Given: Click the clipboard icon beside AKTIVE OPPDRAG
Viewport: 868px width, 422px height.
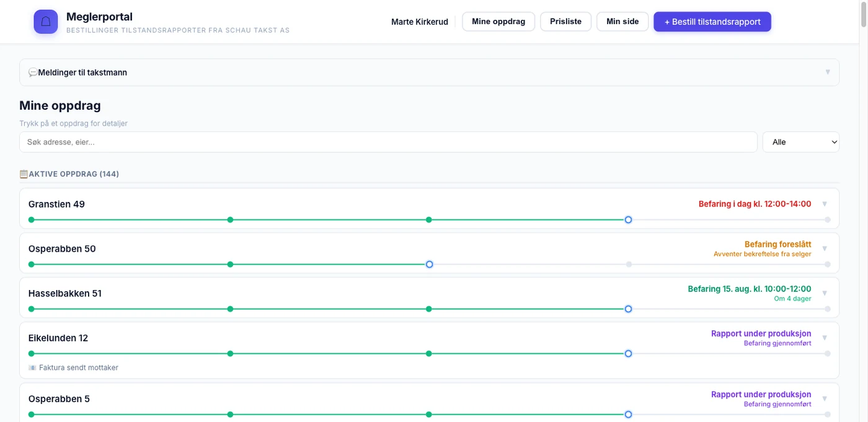Looking at the screenshot, I should (24, 174).
